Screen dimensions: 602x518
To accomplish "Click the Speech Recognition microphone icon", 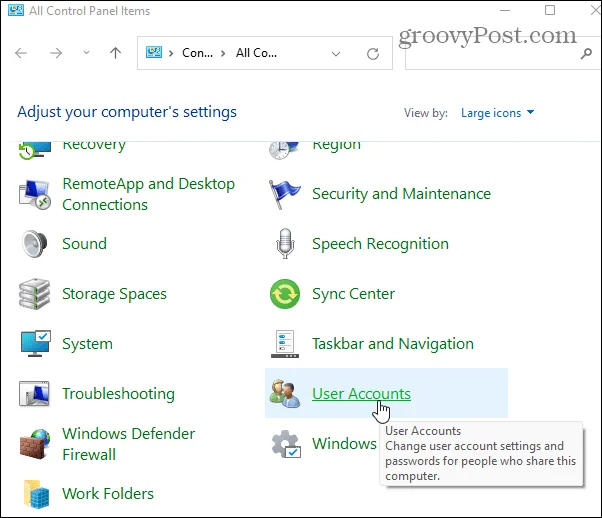I will [285, 243].
